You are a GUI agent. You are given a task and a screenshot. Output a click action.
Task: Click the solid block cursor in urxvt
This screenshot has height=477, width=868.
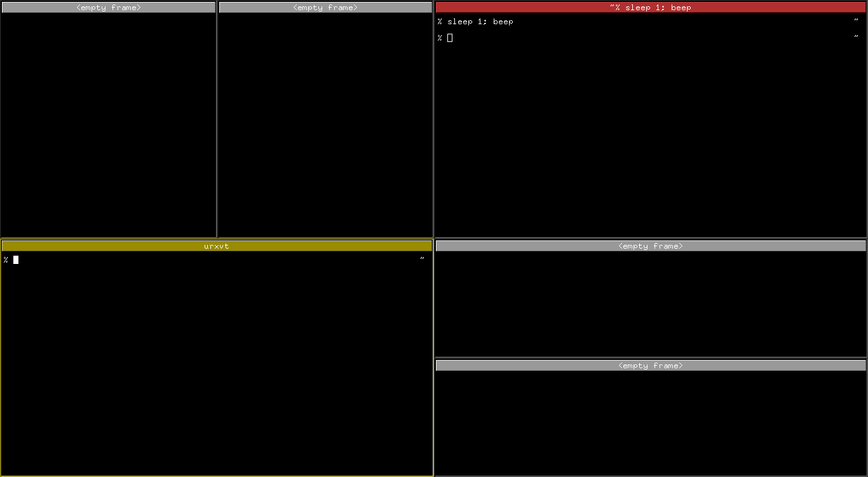tap(16, 259)
